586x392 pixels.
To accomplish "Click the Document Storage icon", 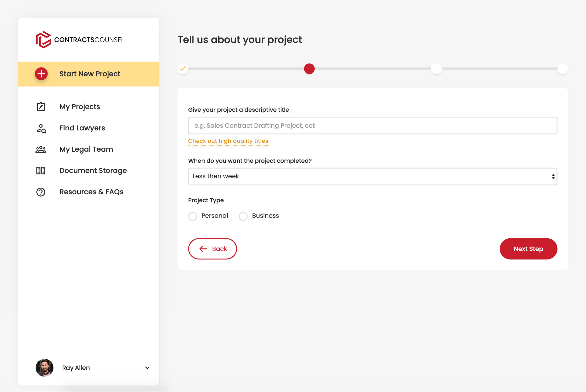I will (x=41, y=171).
